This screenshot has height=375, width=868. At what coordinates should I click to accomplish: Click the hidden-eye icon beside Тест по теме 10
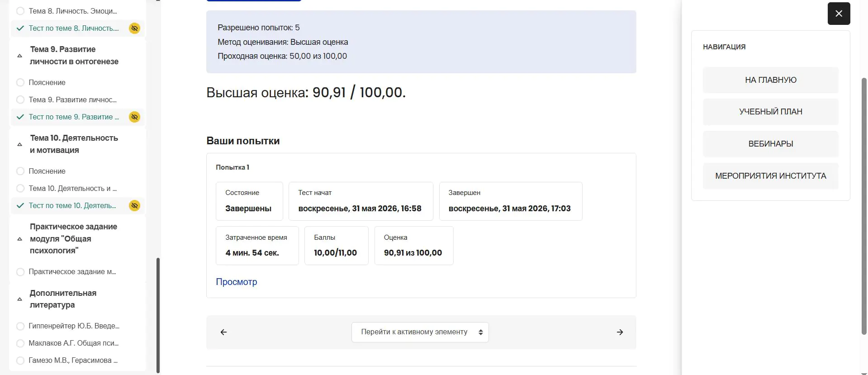coord(134,205)
